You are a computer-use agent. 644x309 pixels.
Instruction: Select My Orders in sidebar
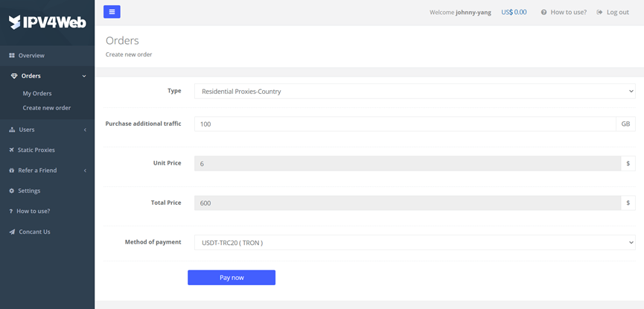(37, 94)
